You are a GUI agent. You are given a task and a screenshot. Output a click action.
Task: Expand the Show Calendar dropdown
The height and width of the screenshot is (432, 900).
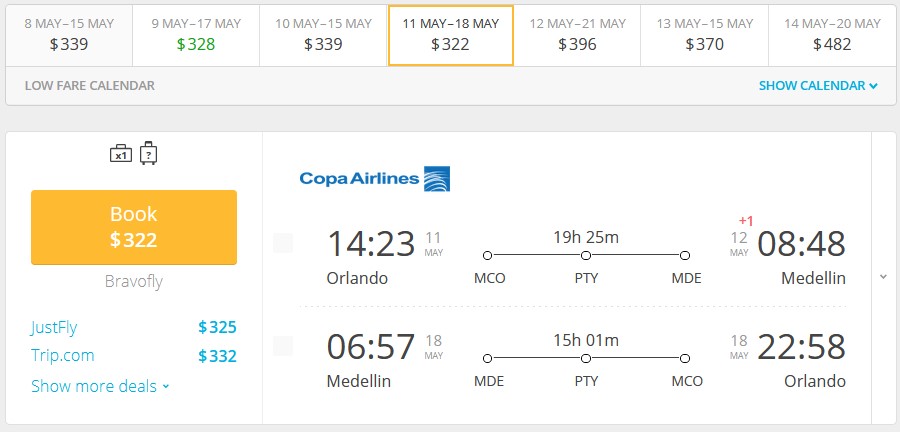point(818,86)
